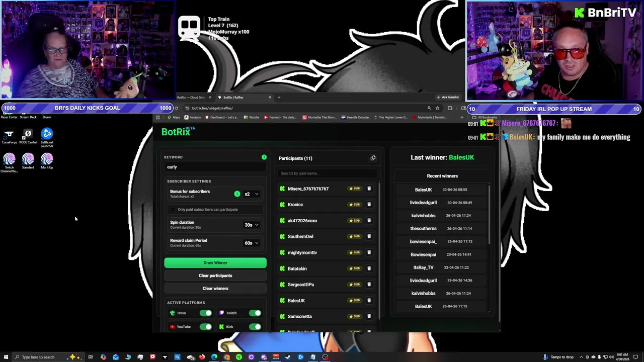Open a new browser tab
This screenshot has width=644, height=362.
pos(279,98)
